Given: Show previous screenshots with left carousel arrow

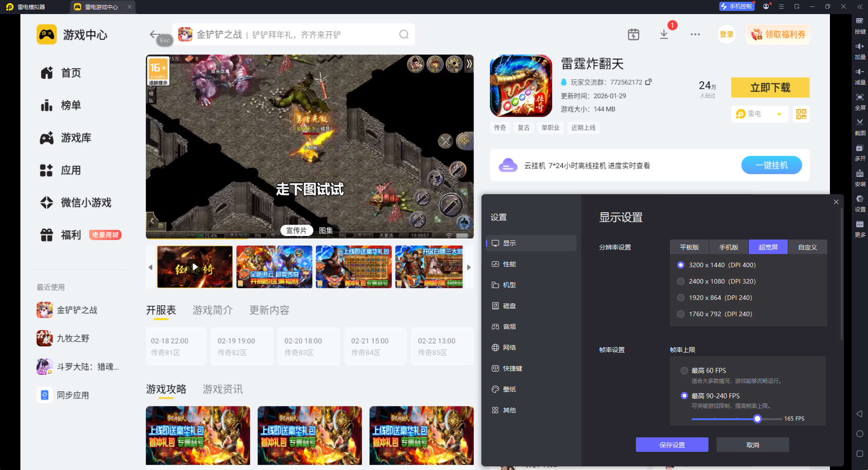Looking at the screenshot, I should pos(150,267).
